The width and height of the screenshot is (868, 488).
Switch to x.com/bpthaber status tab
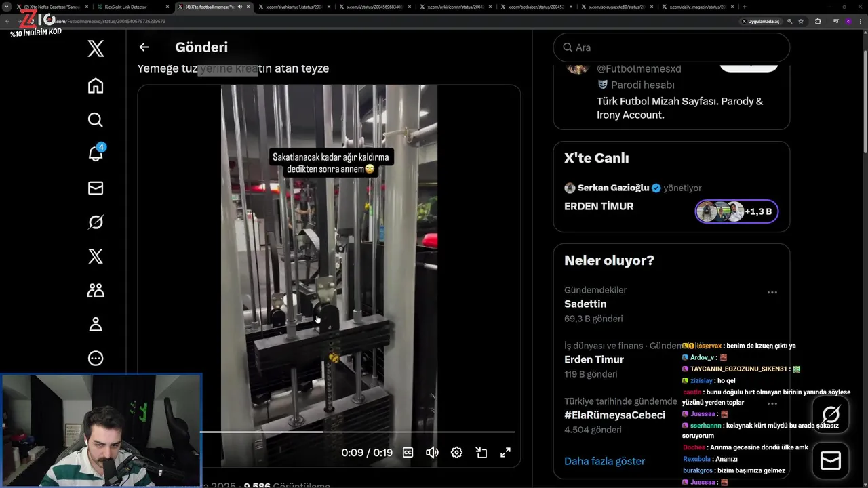coord(535,7)
